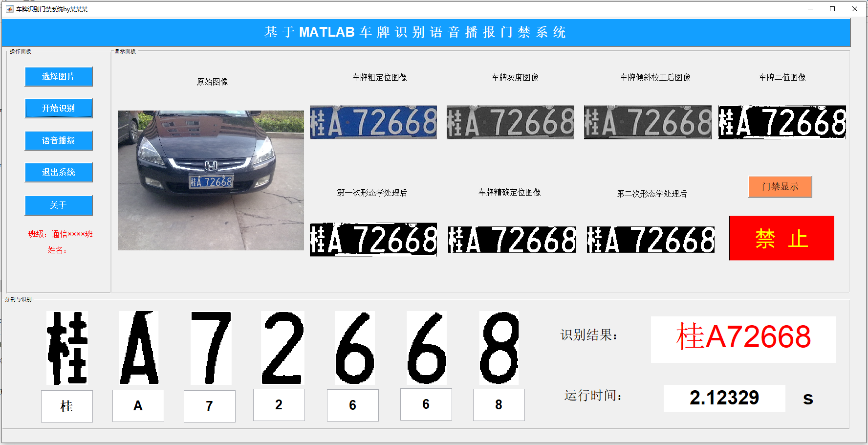Viewport: 868px width, 445px height.
Task: Close the window
Action: tap(855, 9)
